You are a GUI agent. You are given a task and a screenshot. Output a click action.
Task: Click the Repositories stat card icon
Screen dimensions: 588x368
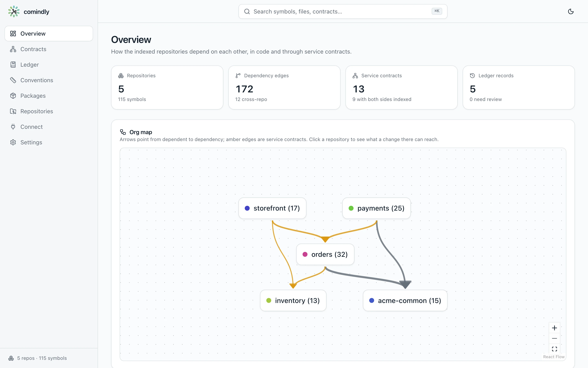tap(121, 76)
